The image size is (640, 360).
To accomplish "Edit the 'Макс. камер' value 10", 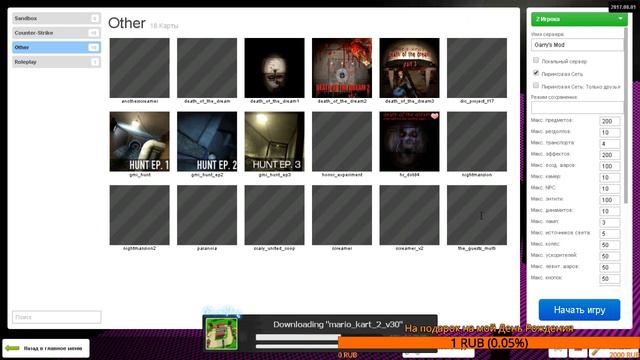I will (x=610, y=178).
